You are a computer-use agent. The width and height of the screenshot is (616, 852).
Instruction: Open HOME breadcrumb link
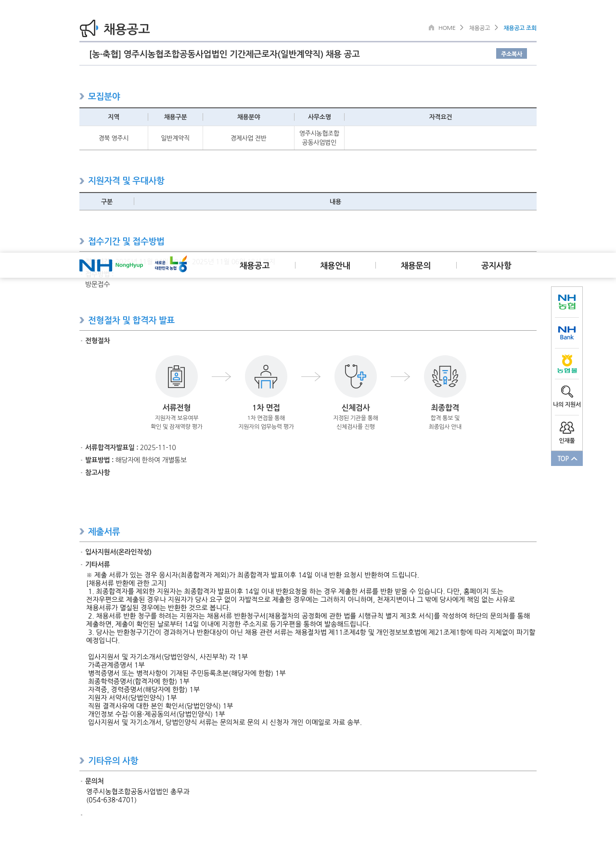pyautogui.click(x=447, y=28)
